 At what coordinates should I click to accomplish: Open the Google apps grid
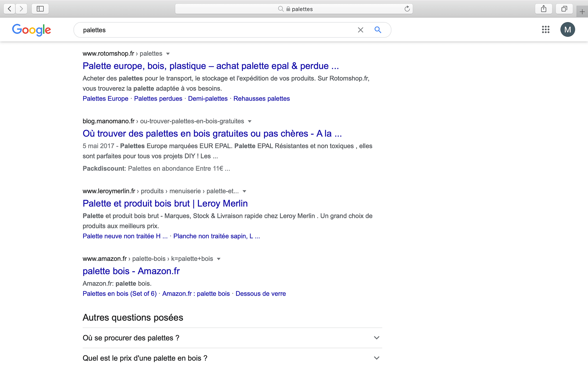546,29
